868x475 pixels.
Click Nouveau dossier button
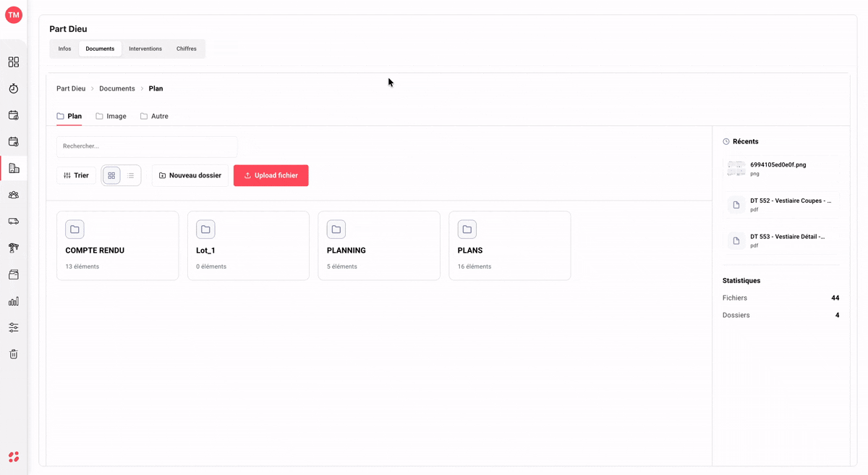click(x=190, y=175)
